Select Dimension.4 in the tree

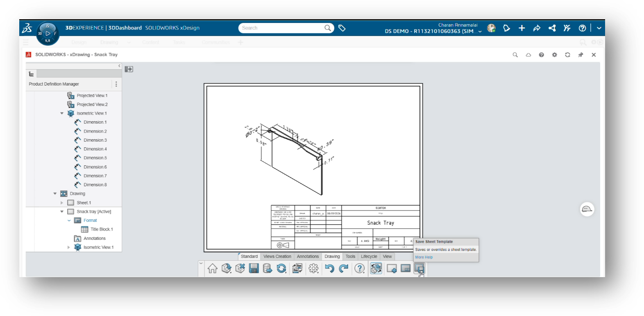tap(95, 149)
